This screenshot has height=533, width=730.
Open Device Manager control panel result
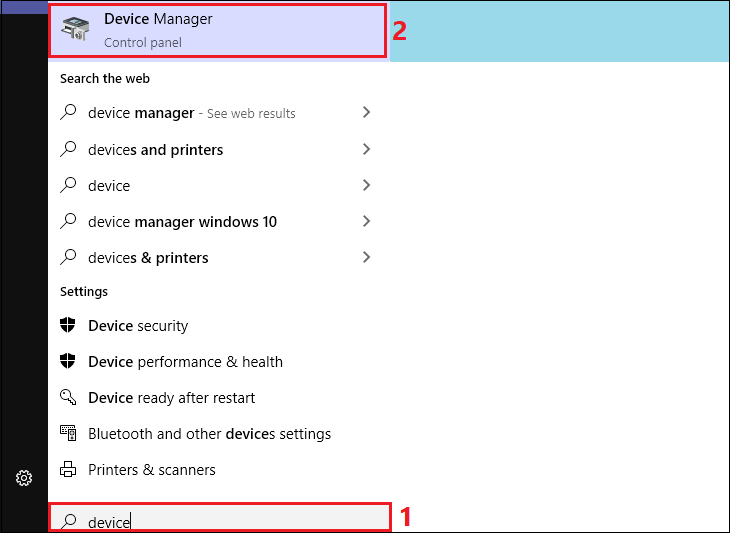click(x=217, y=31)
